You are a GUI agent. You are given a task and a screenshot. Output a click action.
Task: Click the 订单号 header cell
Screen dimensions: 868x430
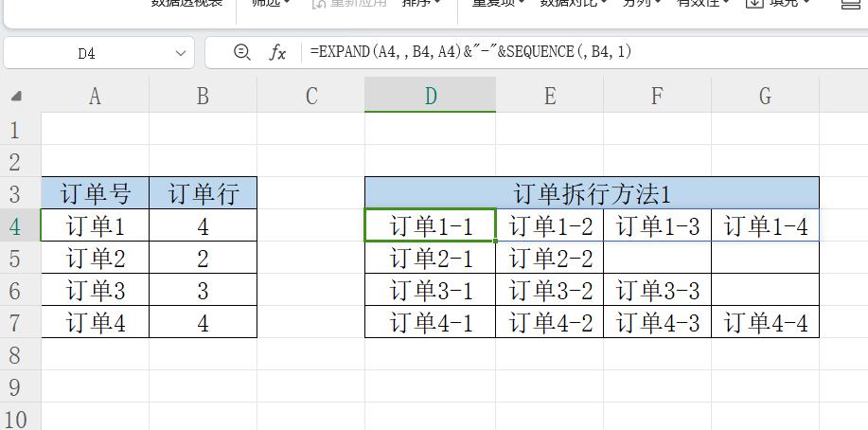[96, 193]
